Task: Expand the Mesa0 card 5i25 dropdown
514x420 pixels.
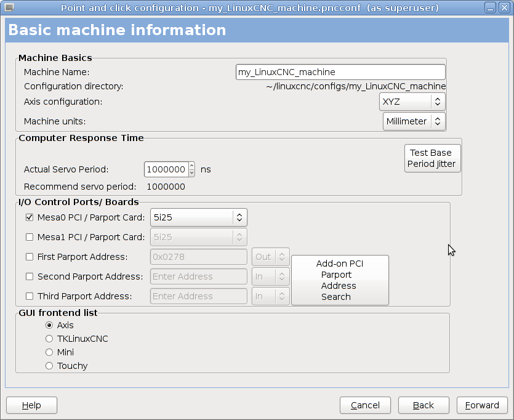Action: pos(199,217)
